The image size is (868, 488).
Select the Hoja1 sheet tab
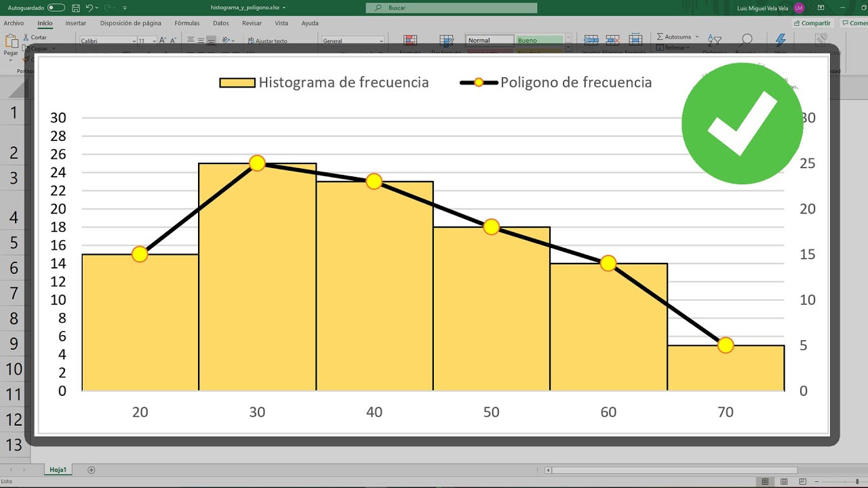(x=58, y=470)
